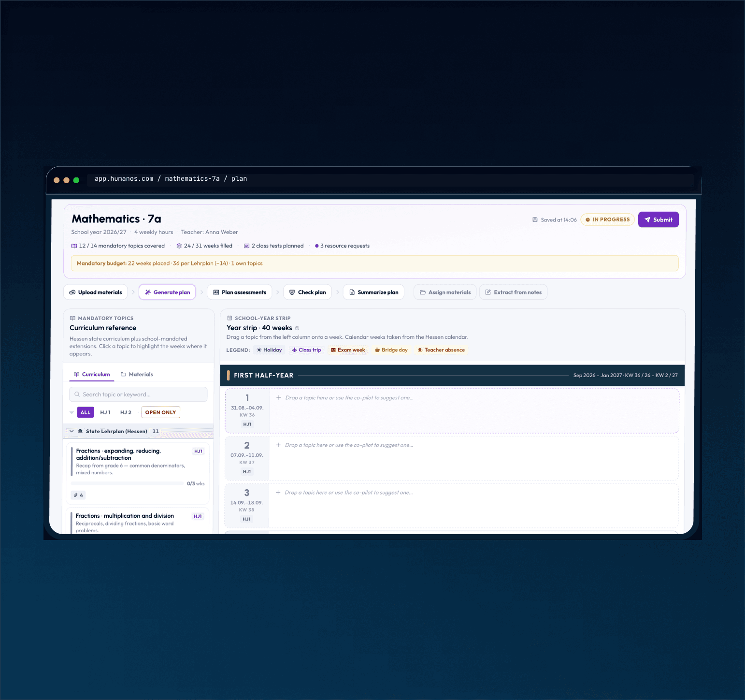Select the HJ 2 filter chip

click(x=126, y=412)
